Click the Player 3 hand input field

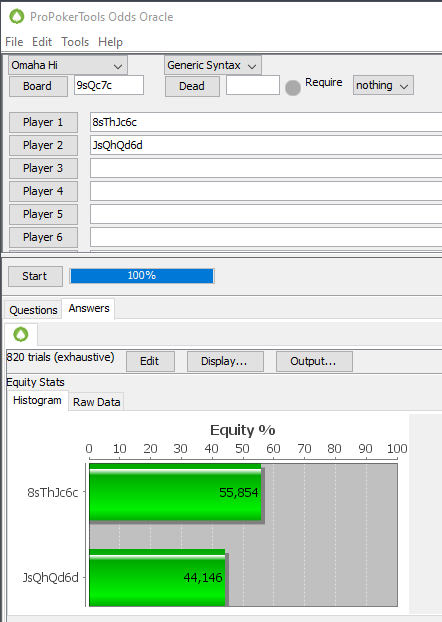(266, 168)
